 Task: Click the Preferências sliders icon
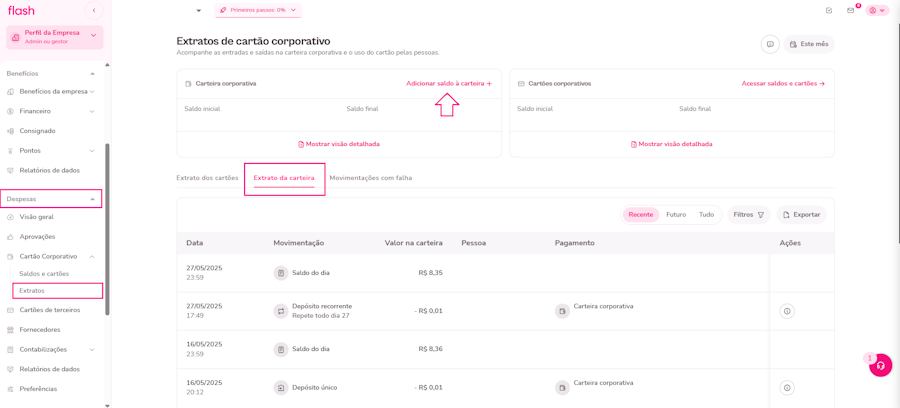(10, 388)
